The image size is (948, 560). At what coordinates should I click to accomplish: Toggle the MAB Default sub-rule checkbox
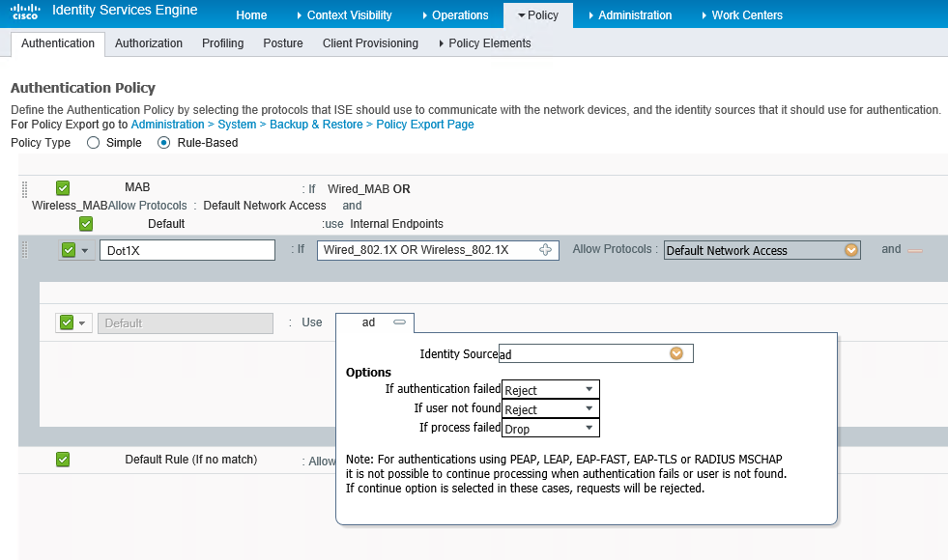[x=86, y=224]
